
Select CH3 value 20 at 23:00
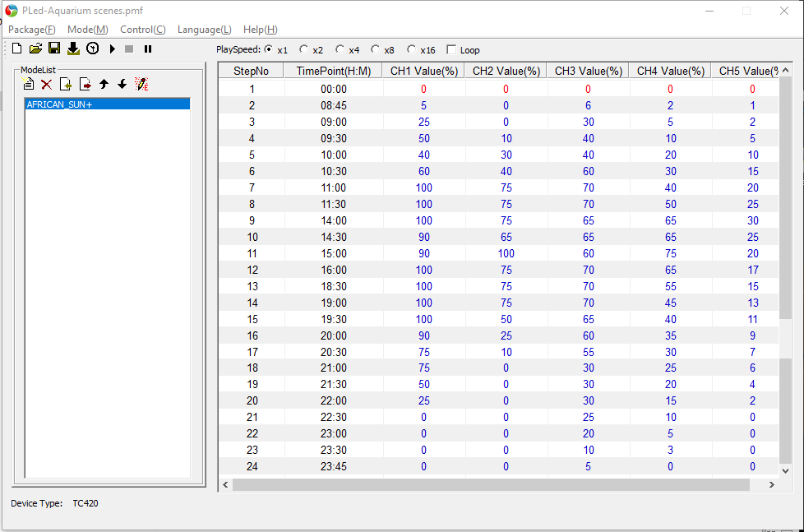[x=588, y=433]
